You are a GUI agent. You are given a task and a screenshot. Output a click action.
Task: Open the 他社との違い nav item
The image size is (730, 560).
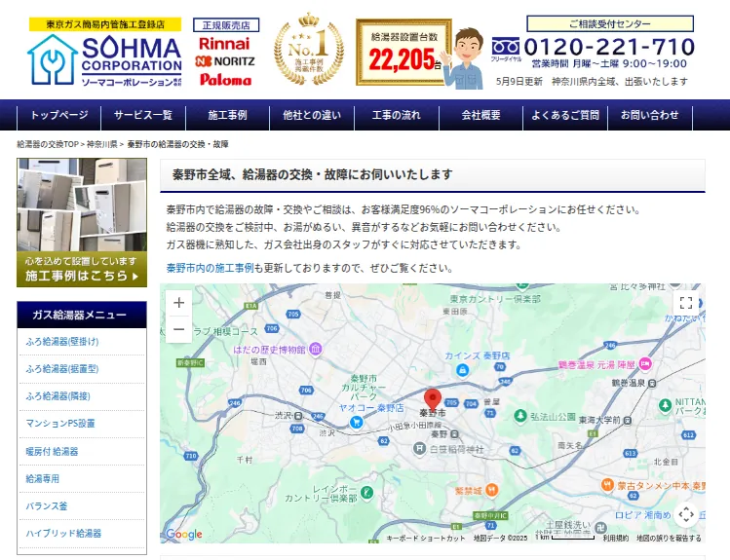[312, 115]
